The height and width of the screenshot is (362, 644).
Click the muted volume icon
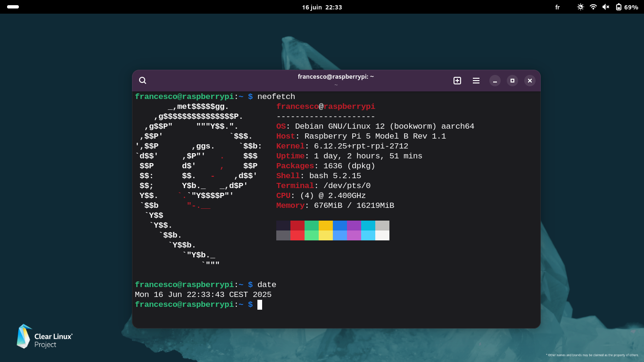coord(606,7)
